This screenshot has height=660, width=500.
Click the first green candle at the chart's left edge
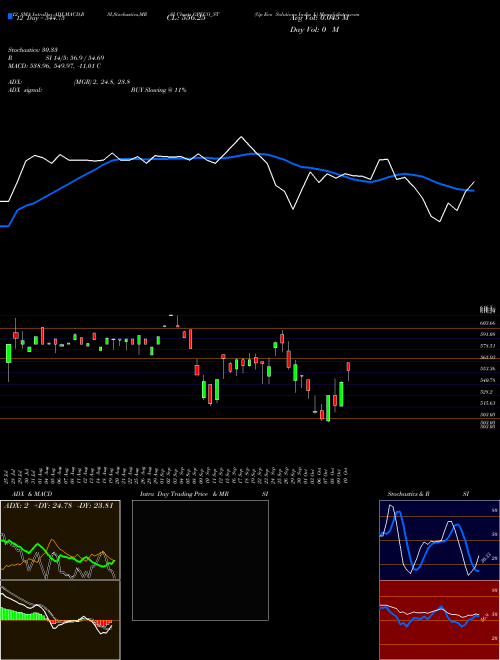click(8, 353)
